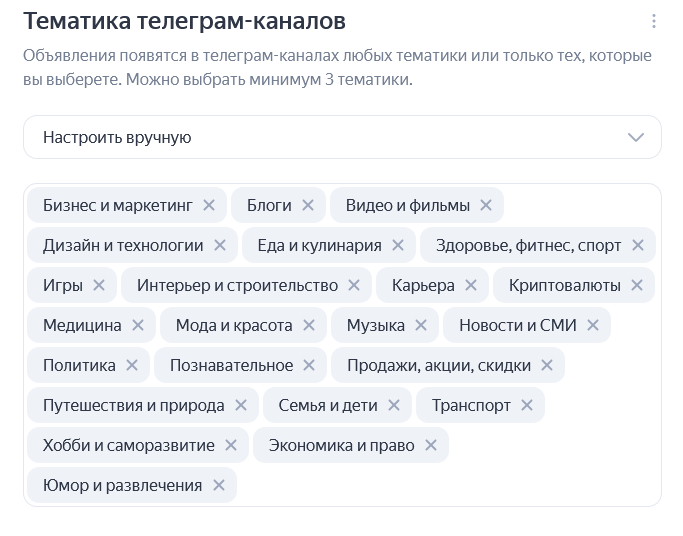Delete the Экономика и право tag
The height and width of the screenshot is (536, 683).
click(431, 445)
